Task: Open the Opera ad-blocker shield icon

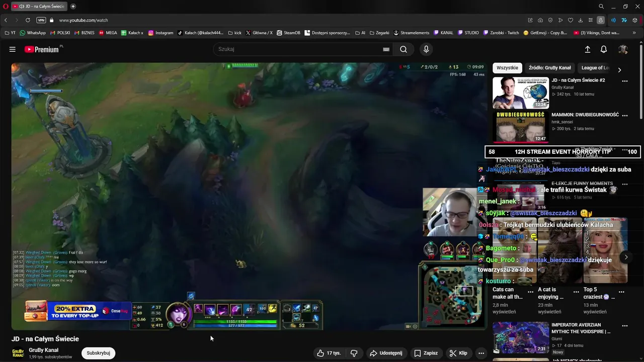Action: click(550, 20)
